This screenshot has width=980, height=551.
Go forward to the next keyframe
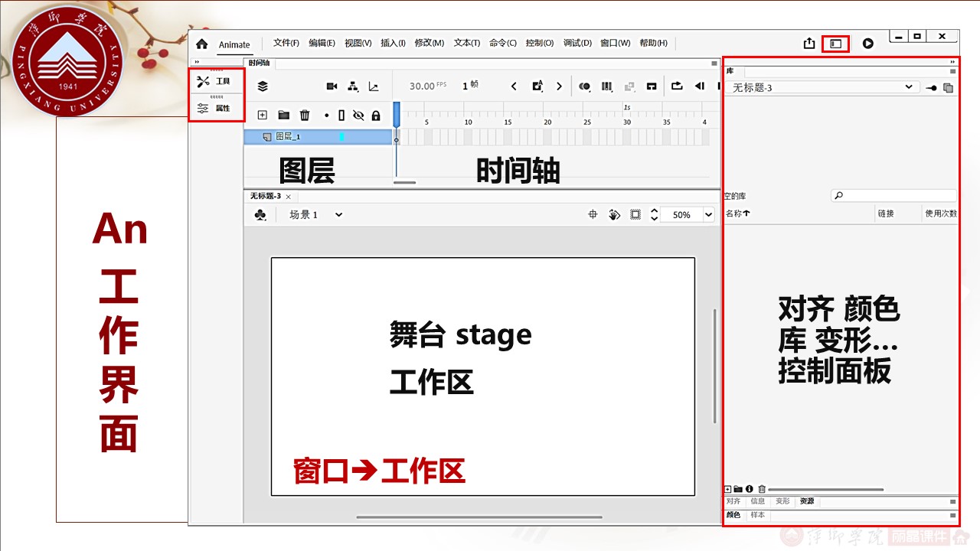pyautogui.click(x=560, y=86)
